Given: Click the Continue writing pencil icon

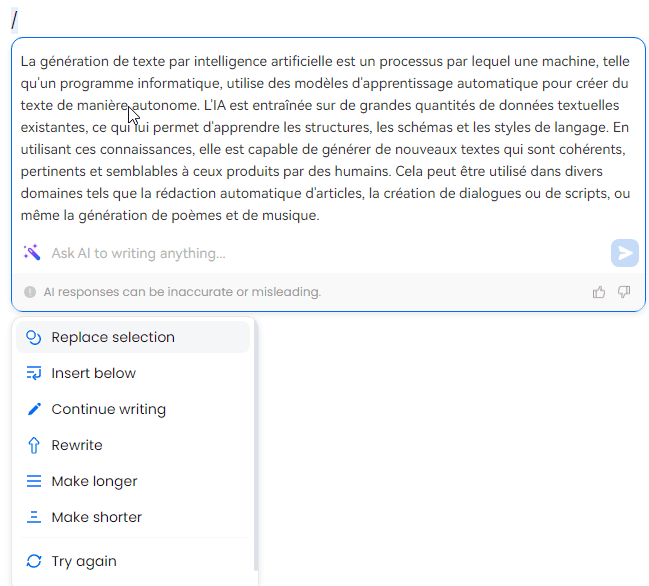Looking at the screenshot, I should pyautogui.click(x=34, y=409).
